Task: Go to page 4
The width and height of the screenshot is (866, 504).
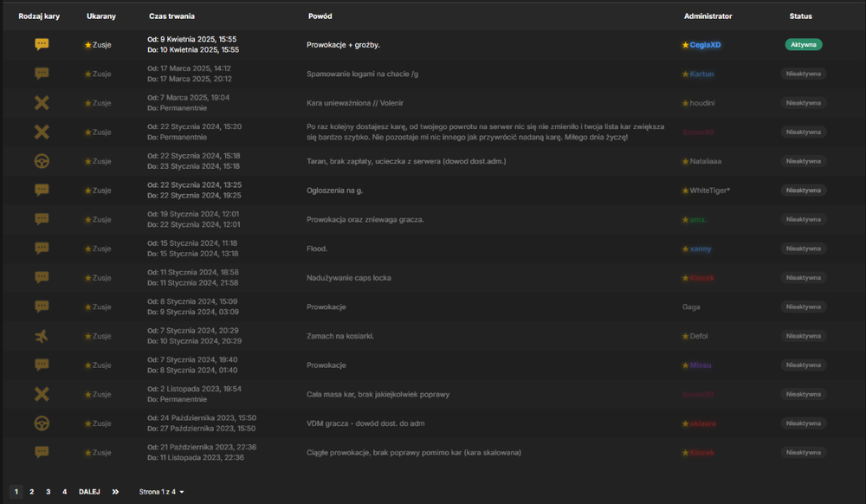Action: [x=65, y=492]
